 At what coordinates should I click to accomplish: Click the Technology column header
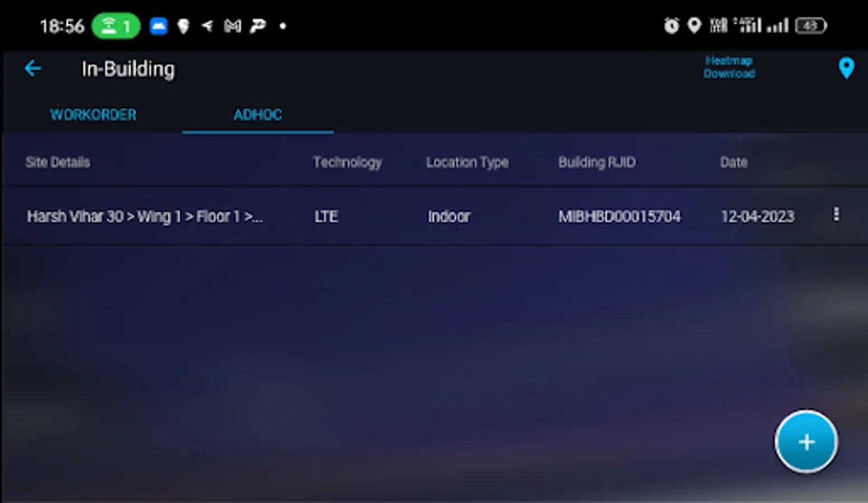347,162
